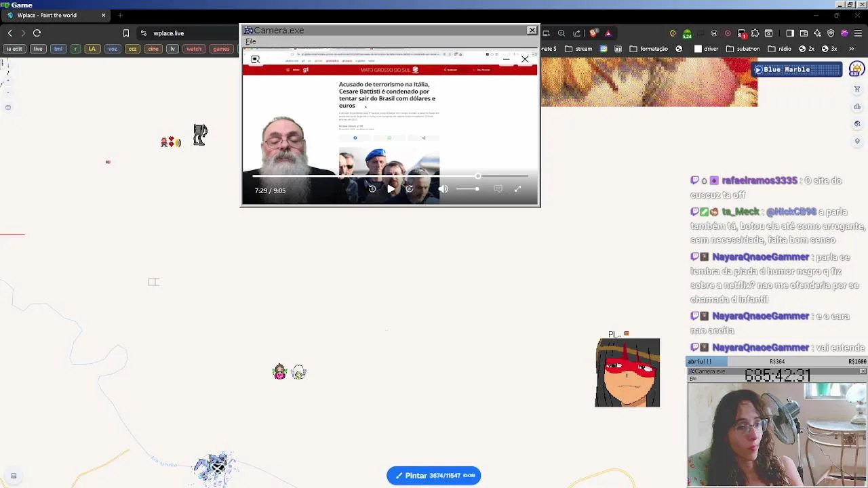Reload the wplace.live page
The height and width of the screenshot is (488, 868).
pos(37,33)
